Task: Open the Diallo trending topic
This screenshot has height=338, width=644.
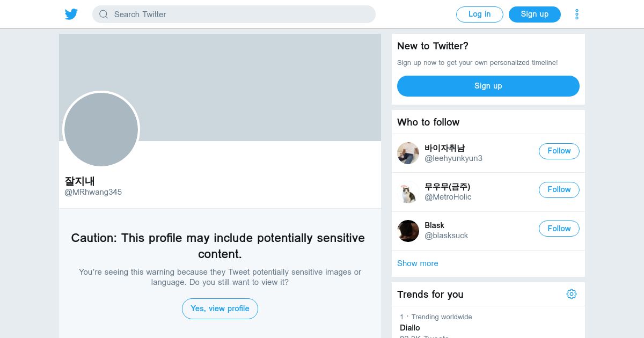Action: [x=410, y=328]
